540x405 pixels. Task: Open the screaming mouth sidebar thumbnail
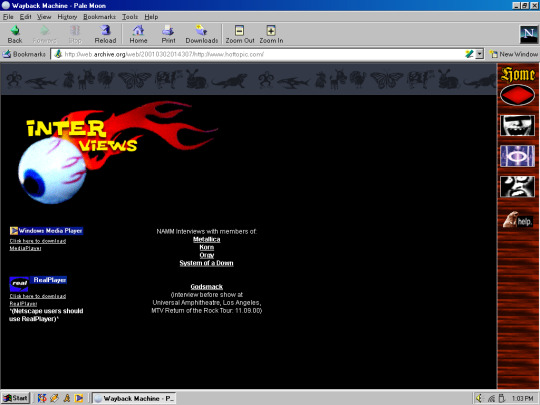[517, 125]
